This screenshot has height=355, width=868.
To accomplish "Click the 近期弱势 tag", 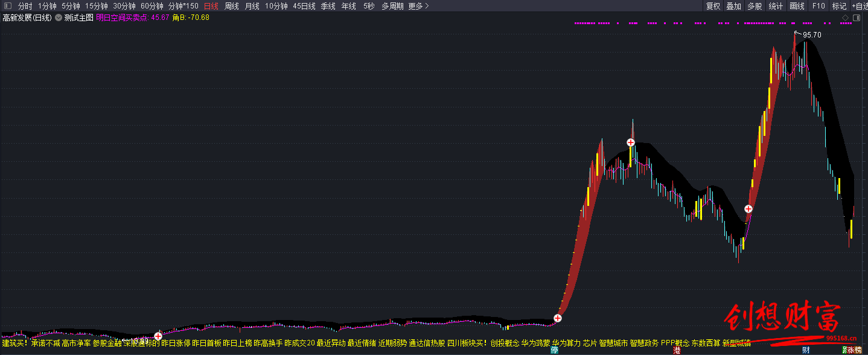I will (392, 343).
